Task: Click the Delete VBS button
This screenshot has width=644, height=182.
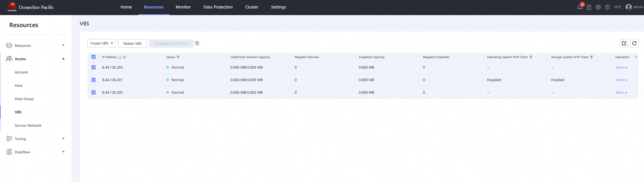Action: (132, 43)
